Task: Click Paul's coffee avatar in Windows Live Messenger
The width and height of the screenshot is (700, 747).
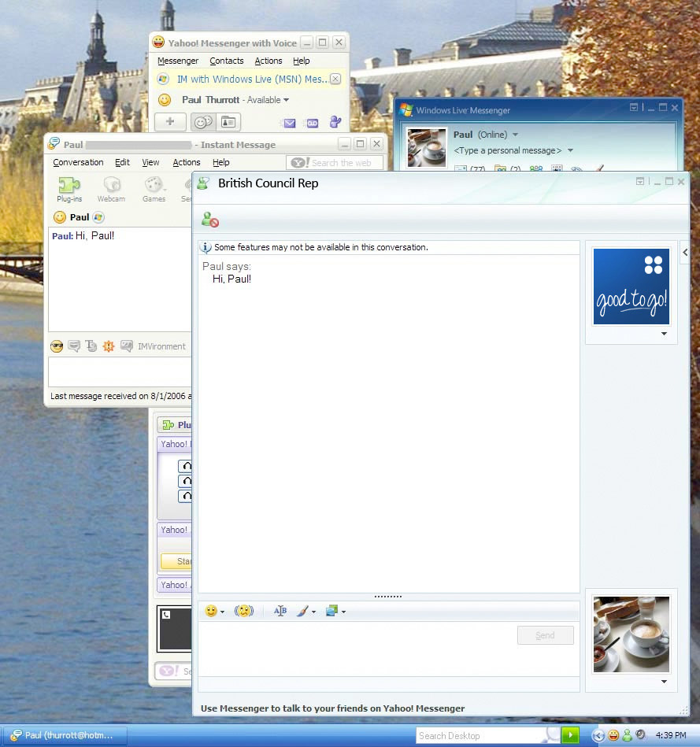Action: pos(426,148)
